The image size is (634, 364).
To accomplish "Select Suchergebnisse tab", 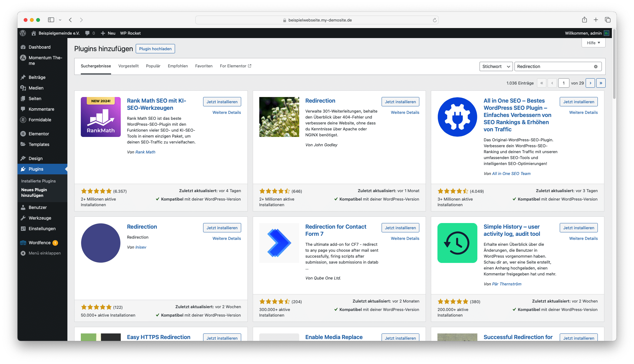I will point(96,66).
